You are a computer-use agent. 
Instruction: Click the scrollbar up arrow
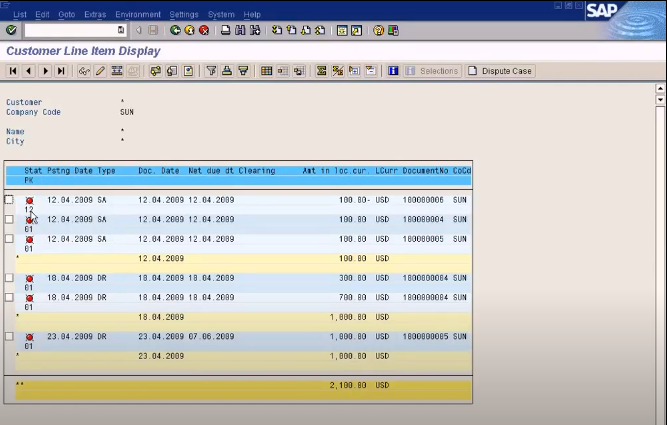[660, 88]
